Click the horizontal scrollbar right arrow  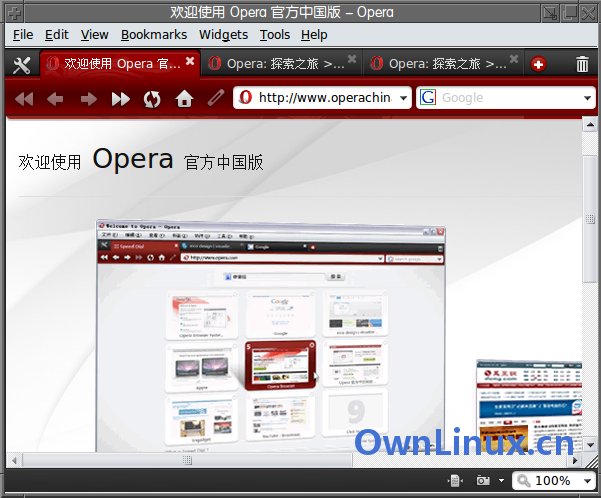[x=575, y=460]
